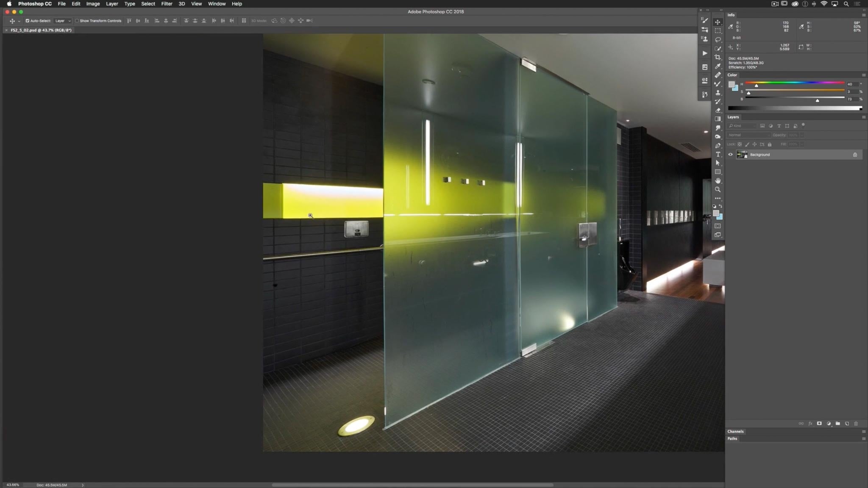Toggle the Auto-Select checkbox
The image size is (868, 488).
(28, 21)
